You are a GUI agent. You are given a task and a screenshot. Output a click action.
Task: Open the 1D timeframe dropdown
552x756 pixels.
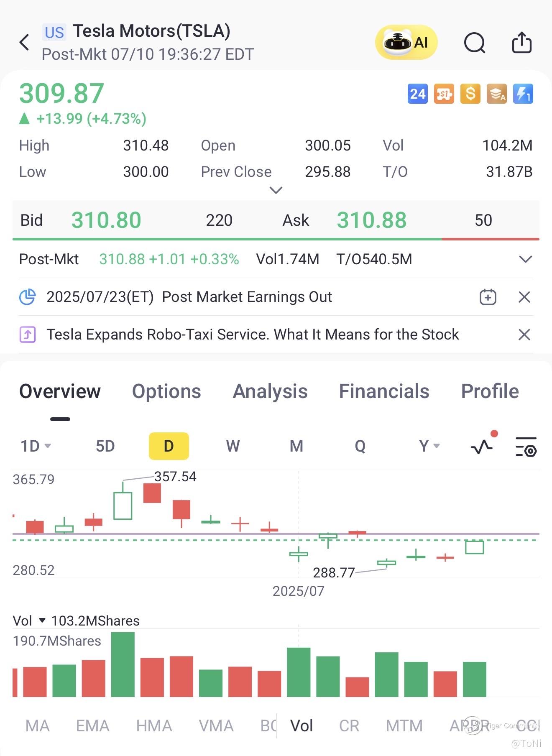pos(36,446)
